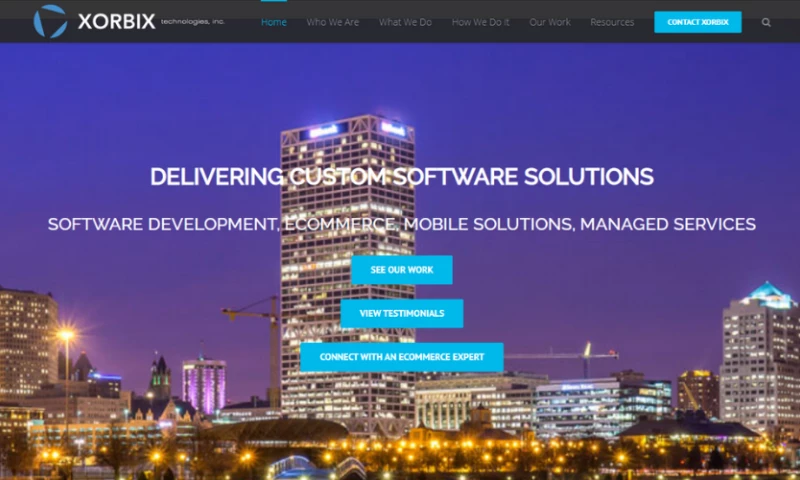Go to the Home menu item

[x=273, y=22]
